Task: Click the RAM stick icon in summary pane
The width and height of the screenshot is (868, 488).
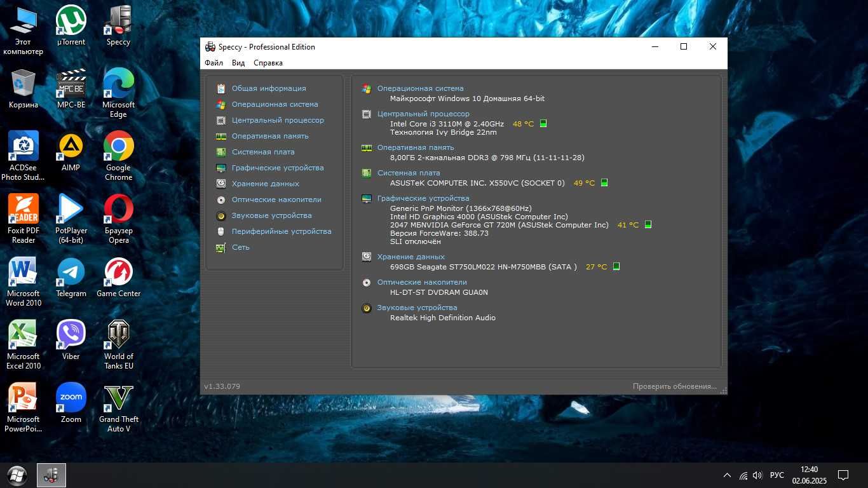Action: 367,147
